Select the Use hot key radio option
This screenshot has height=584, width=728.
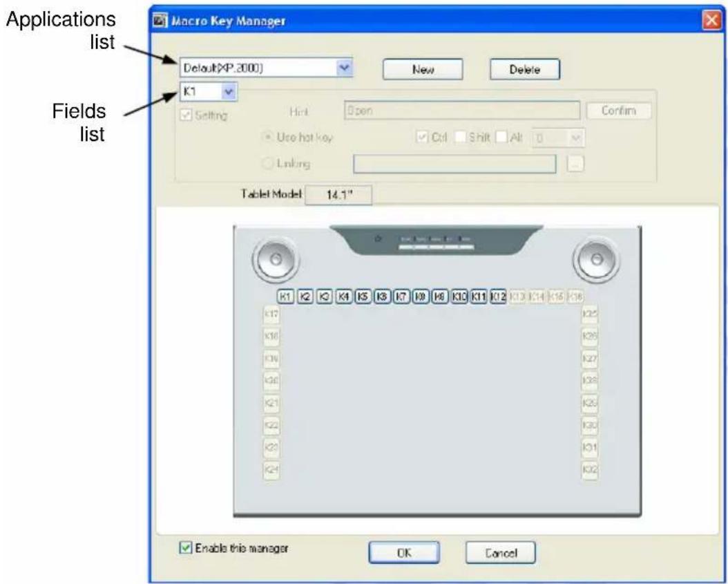tap(267, 137)
